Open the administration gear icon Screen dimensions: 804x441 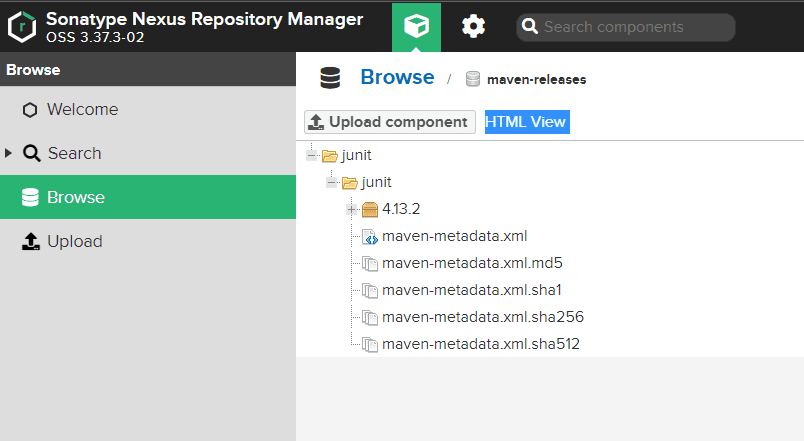tap(473, 27)
